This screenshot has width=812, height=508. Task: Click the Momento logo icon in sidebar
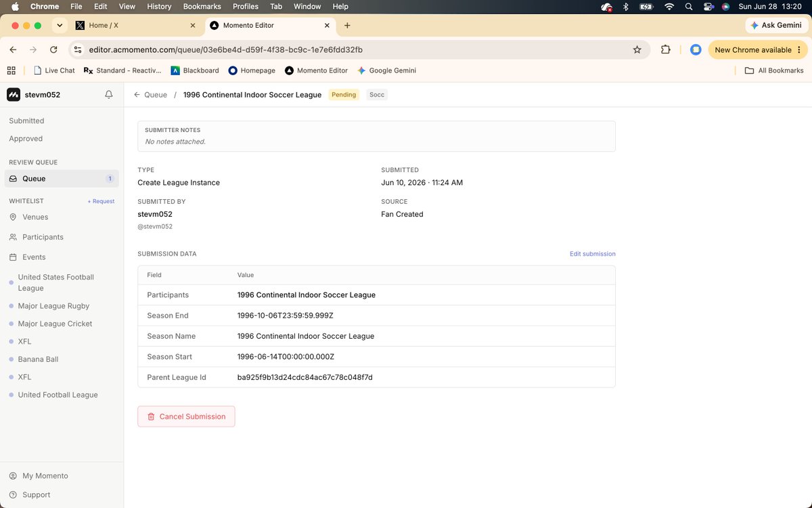(14, 95)
